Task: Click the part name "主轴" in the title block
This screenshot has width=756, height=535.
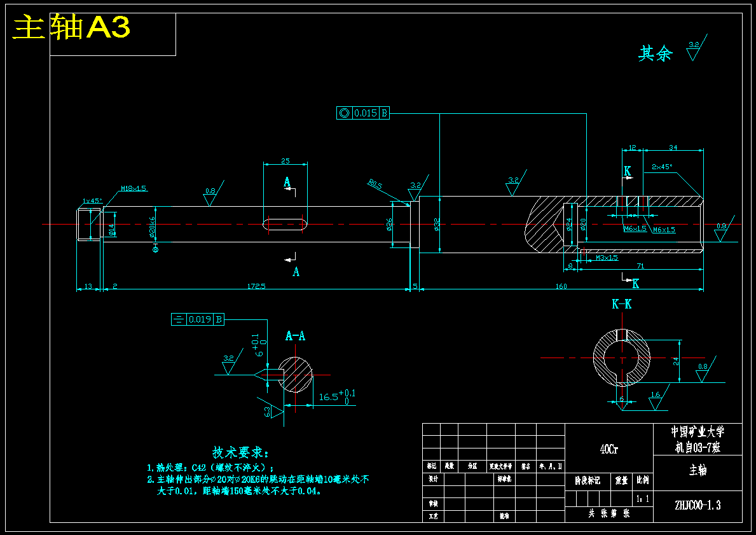Action: point(698,470)
